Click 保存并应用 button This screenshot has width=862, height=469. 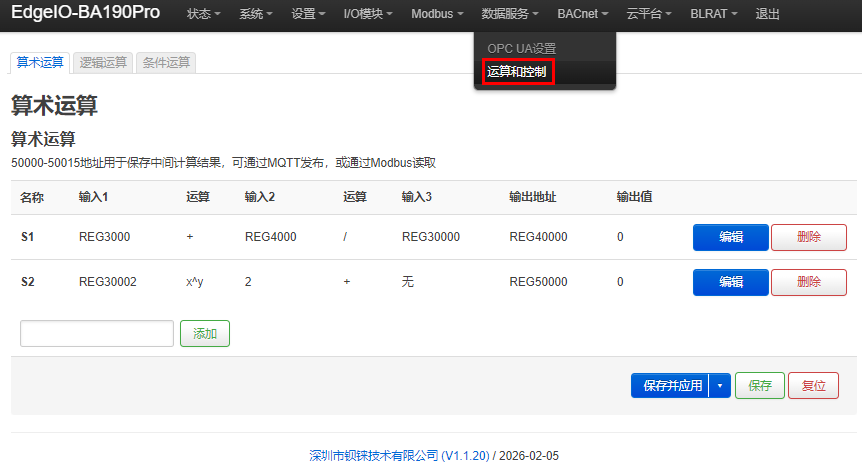pos(671,385)
